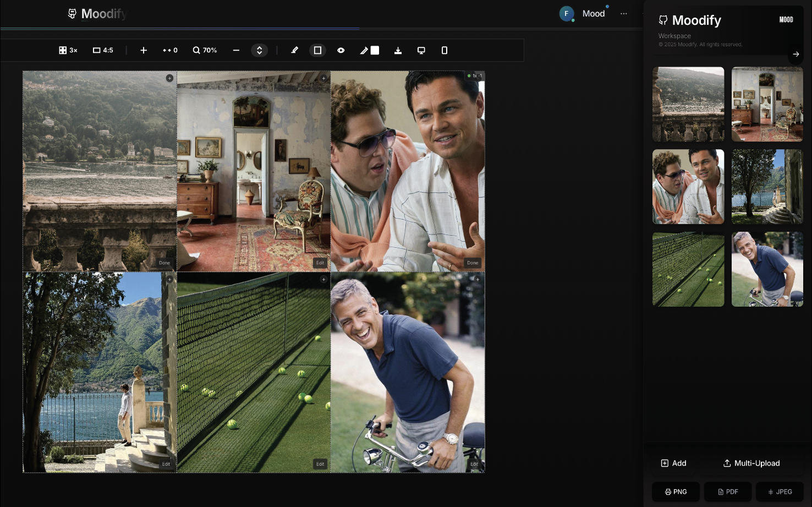Toggle the square border frame button
Image resolution: width=812 pixels, height=507 pixels.
click(x=317, y=50)
